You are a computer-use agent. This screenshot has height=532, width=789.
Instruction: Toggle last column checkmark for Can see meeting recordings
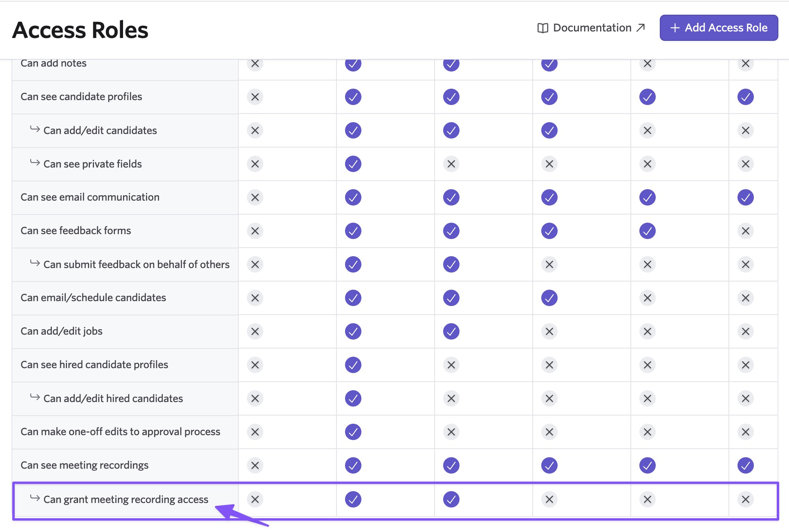click(x=746, y=465)
